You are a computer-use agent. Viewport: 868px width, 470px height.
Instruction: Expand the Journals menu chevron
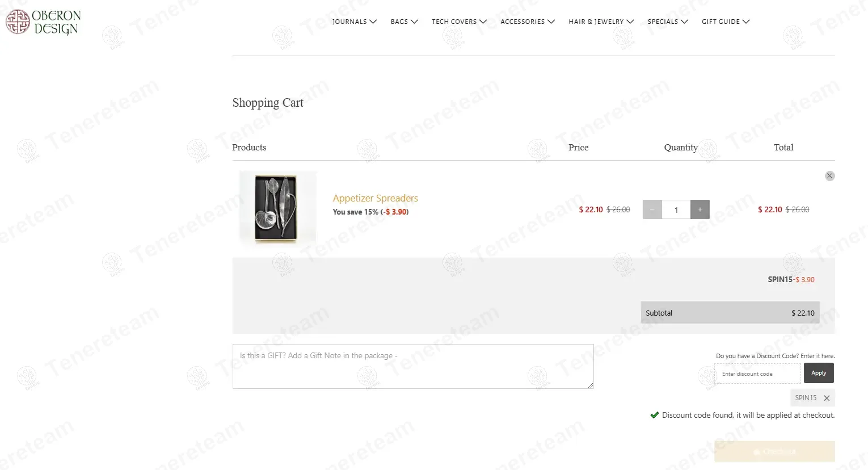[x=373, y=22]
